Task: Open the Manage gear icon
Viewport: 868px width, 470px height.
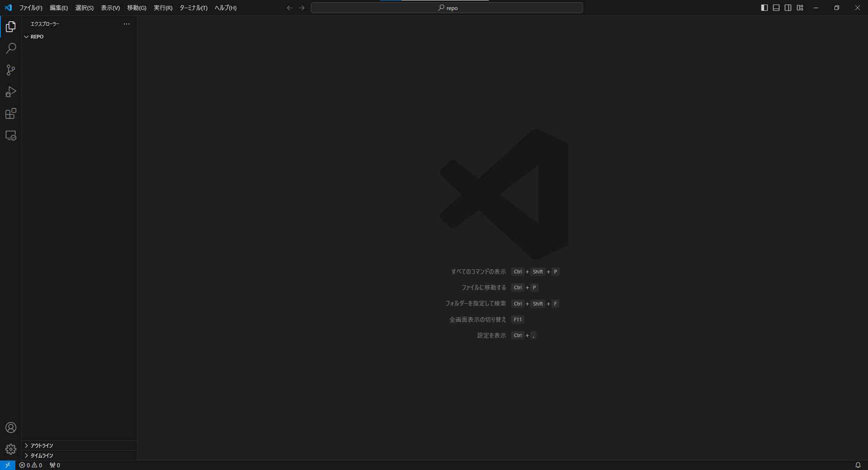Action: (11, 449)
